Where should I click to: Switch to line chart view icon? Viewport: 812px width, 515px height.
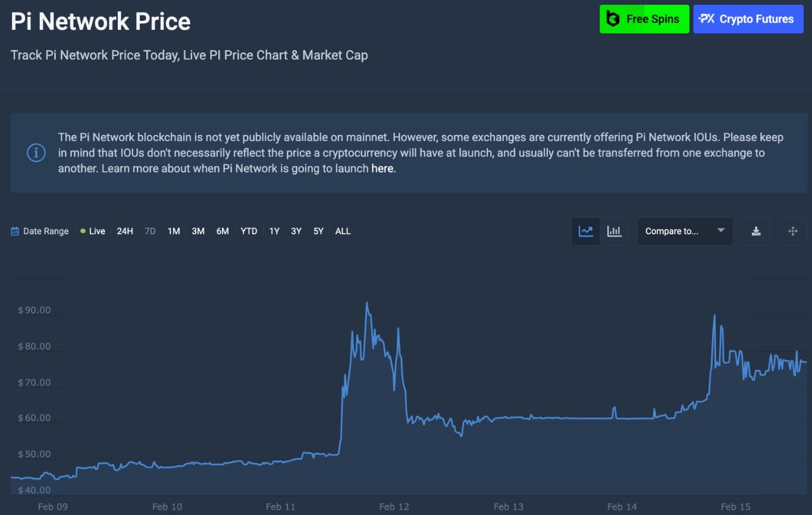coord(585,231)
